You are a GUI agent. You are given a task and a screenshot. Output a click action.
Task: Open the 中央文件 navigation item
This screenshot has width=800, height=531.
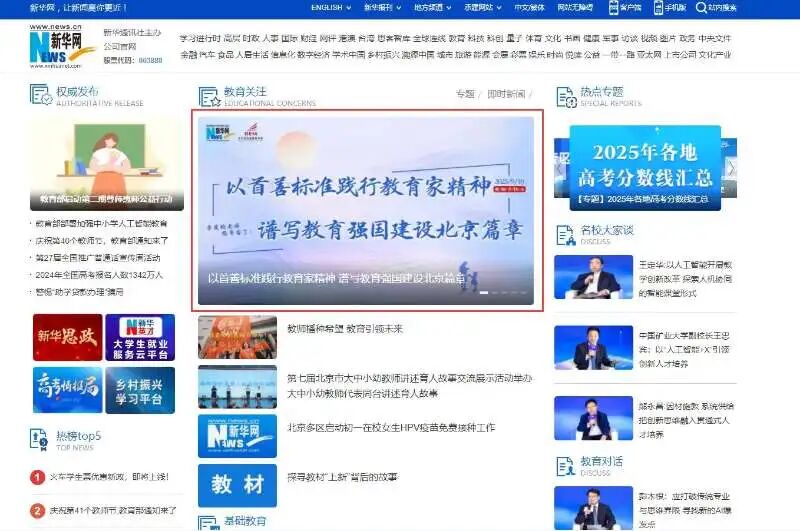click(x=715, y=38)
